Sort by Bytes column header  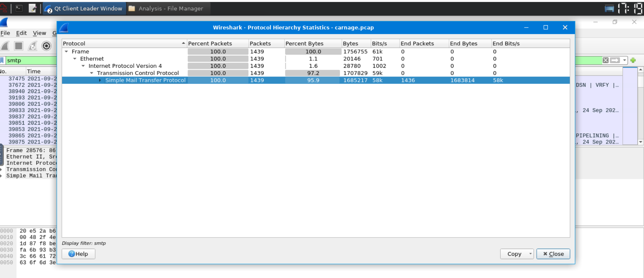point(356,43)
